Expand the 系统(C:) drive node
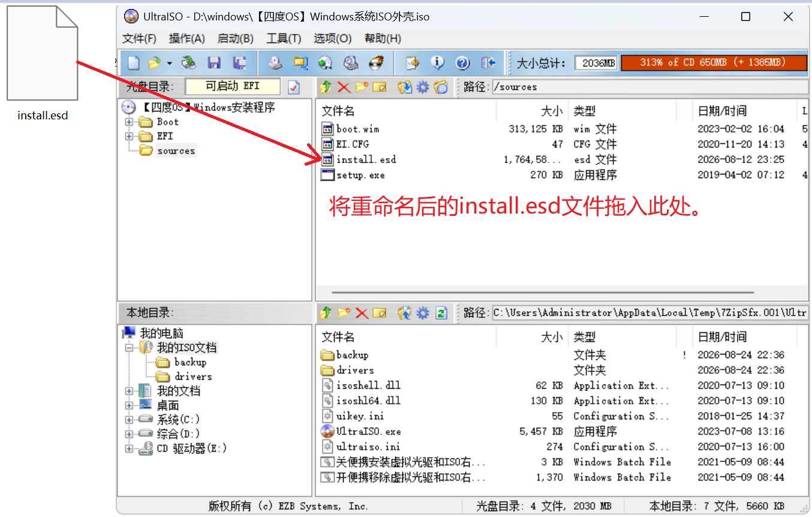 129,419
